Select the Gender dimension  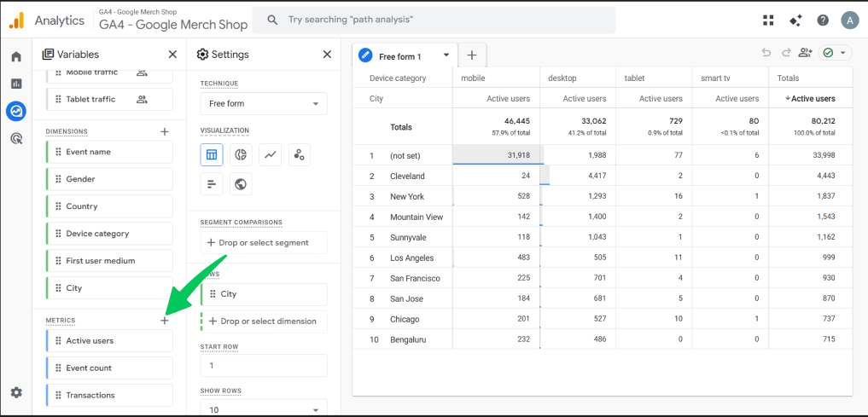[109, 178]
